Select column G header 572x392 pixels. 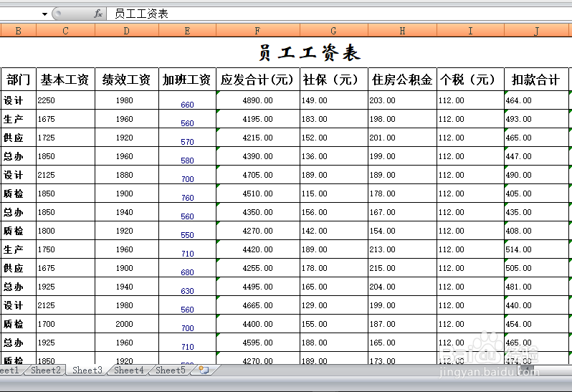334,31
